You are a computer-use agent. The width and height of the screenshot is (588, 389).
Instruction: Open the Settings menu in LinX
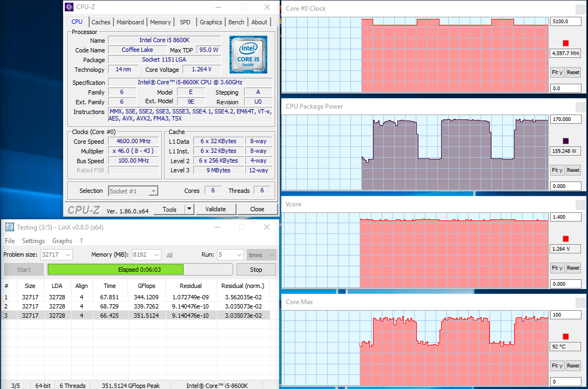[33, 241]
